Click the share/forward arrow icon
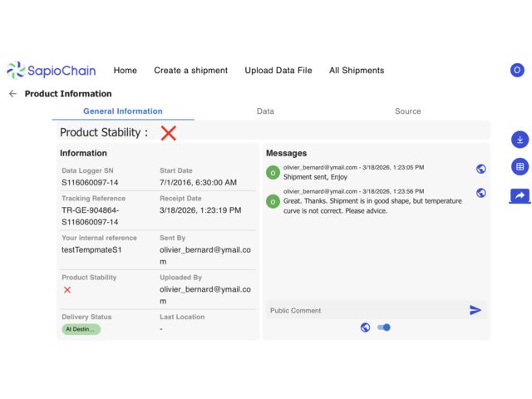 (x=520, y=195)
